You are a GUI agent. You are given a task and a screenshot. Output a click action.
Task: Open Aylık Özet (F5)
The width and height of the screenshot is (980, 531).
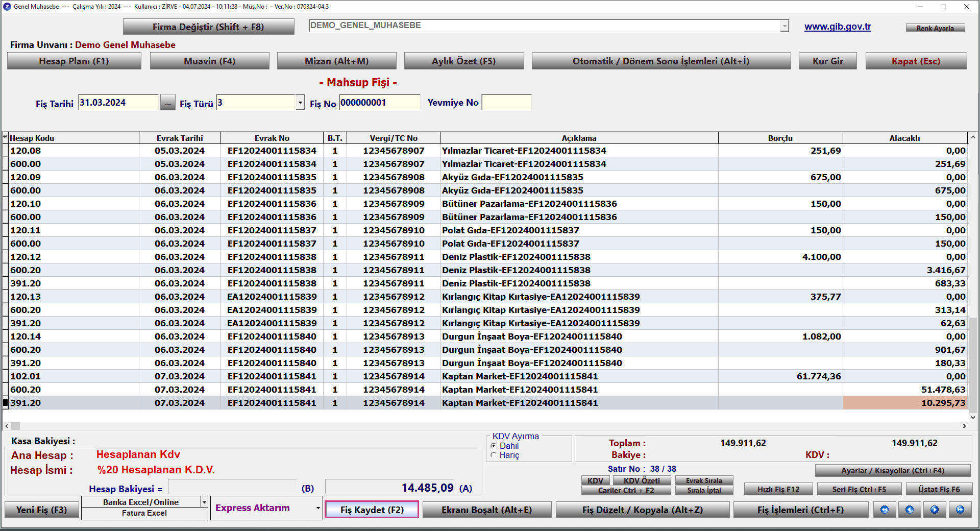pyautogui.click(x=463, y=61)
